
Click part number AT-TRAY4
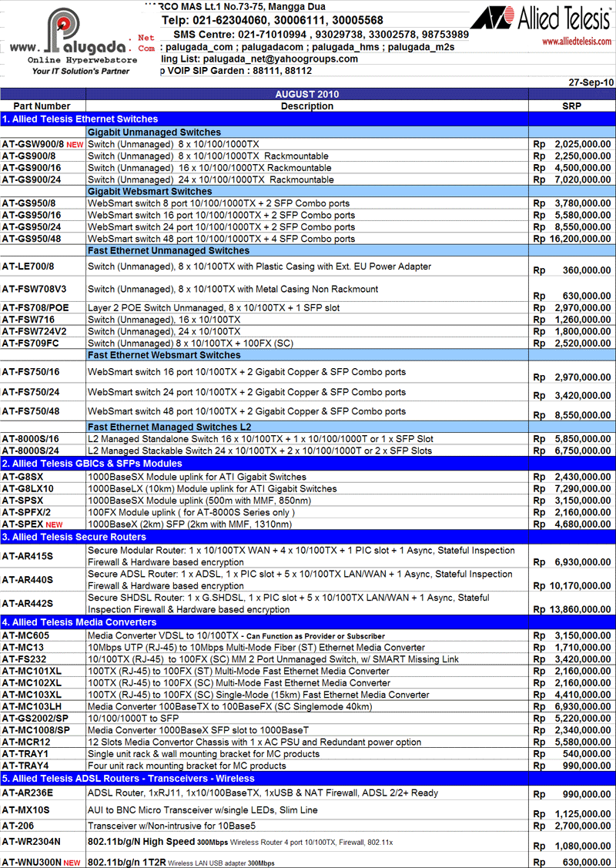tap(25, 766)
